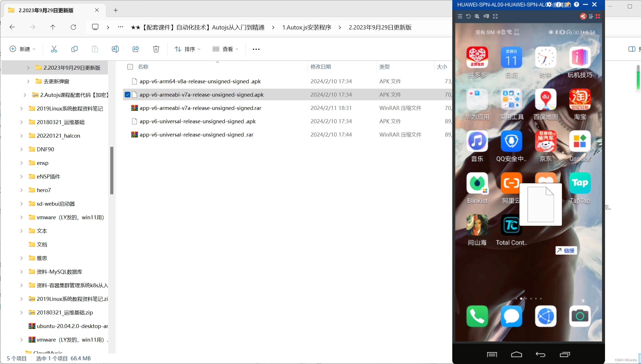Uncheck the selected armeabi-v7a apk checkbox
This screenshot has height=364, width=641.
(x=128, y=95)
